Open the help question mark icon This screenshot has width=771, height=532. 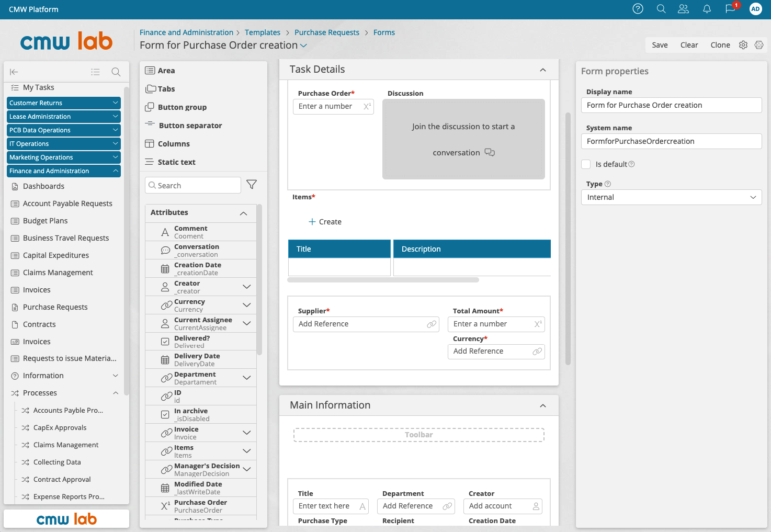pyautogui.click(x=638, y=9)
